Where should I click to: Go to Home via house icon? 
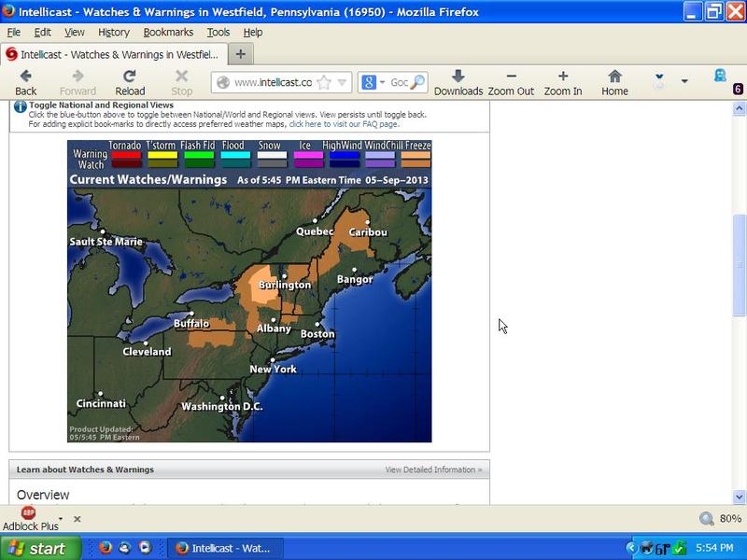(x=614, y=82)
